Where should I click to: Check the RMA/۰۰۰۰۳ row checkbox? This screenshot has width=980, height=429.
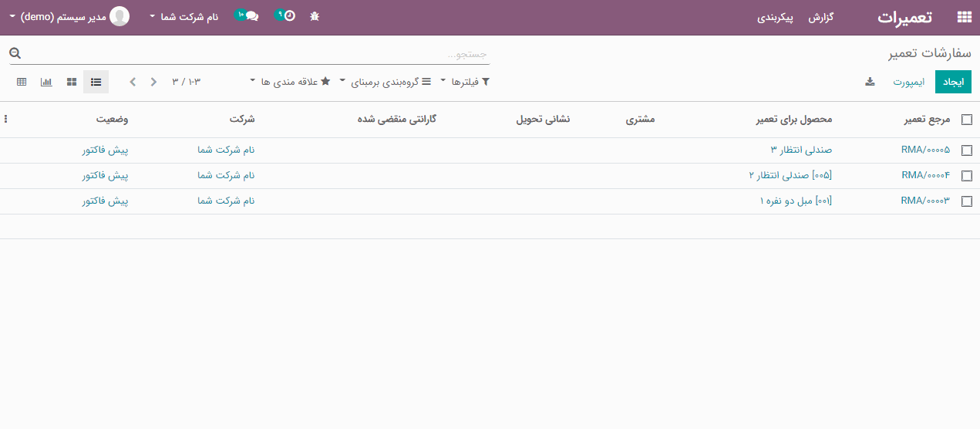click(967, 201)
